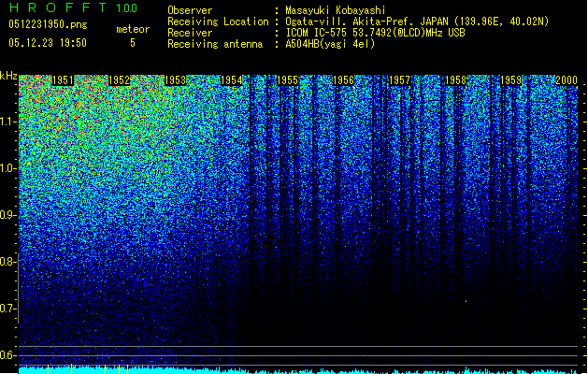Click the ICOM IC-575 receiver text
This screenshot has height=374, width=588.
pos(375,33)
